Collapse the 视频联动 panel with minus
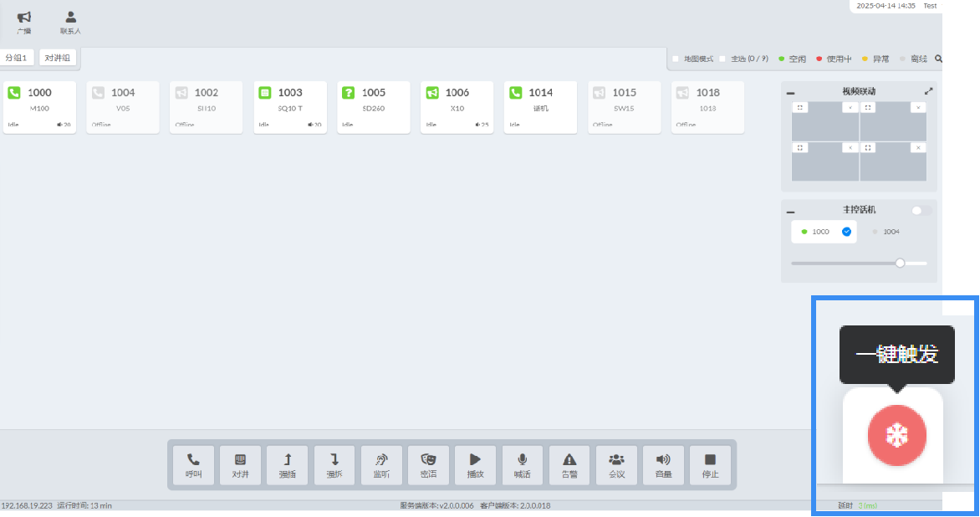The image size is (980, 517). point(791,93)
